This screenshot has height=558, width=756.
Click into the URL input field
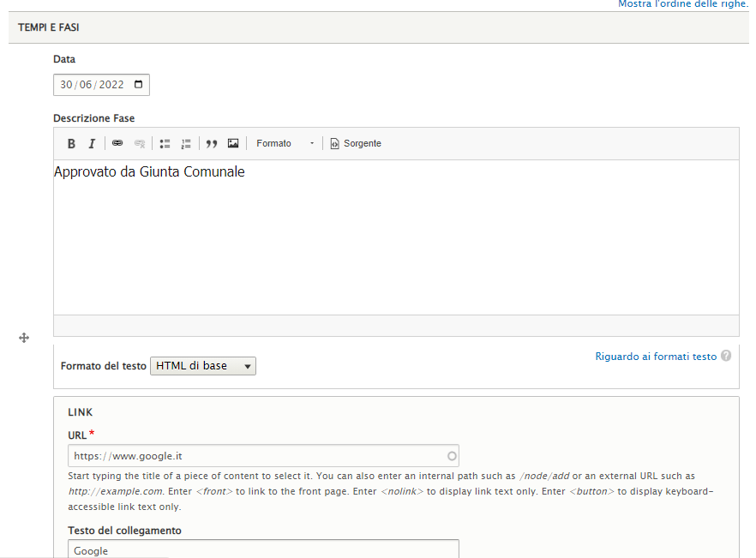(x=257, y=455)
